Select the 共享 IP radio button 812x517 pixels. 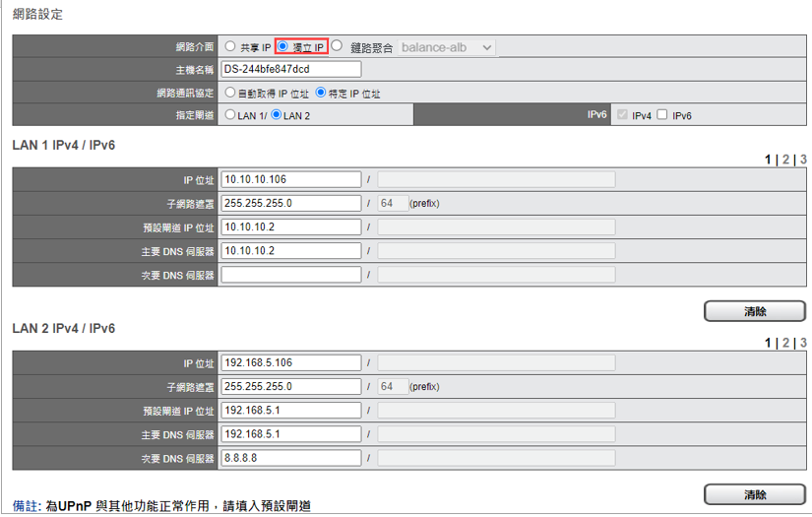click(x=230, y=46)
